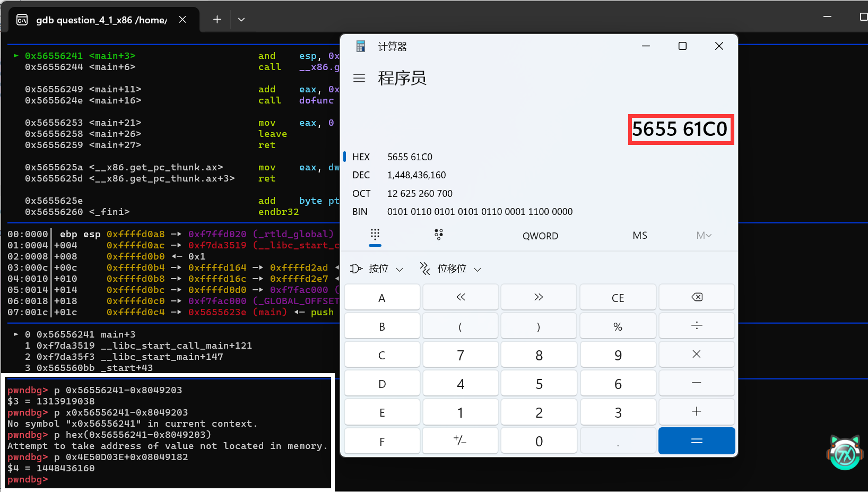Switch to the bit toggling keypad icon
The height and width of the screenshot is (492, 868).
click(439, 235)
